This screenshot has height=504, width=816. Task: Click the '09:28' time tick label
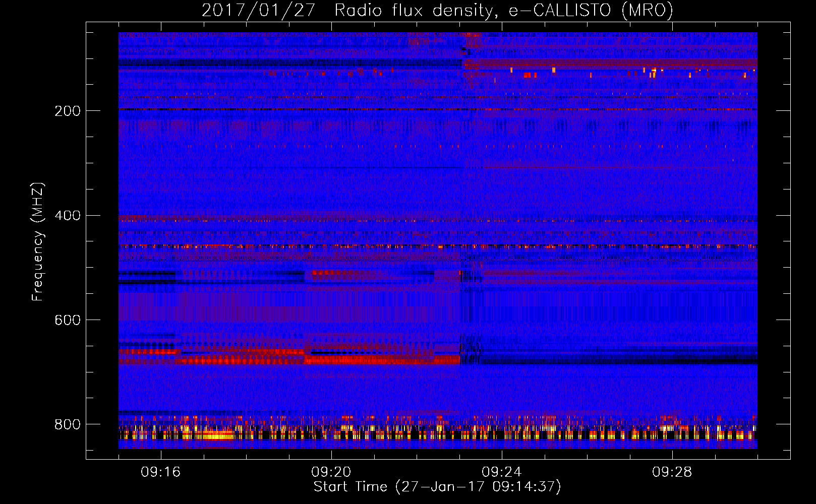click(x=672, y=472)
